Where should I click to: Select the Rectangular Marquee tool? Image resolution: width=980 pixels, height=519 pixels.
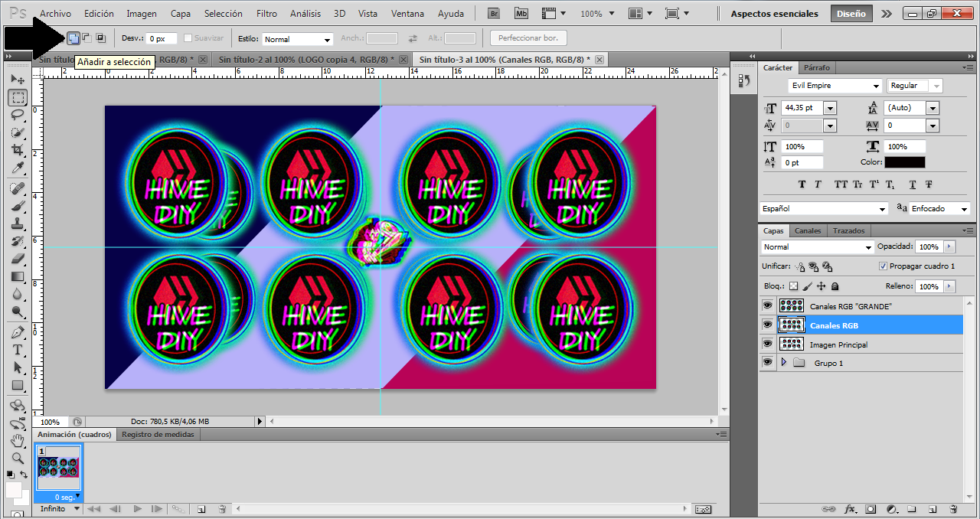tap(18, 97)
